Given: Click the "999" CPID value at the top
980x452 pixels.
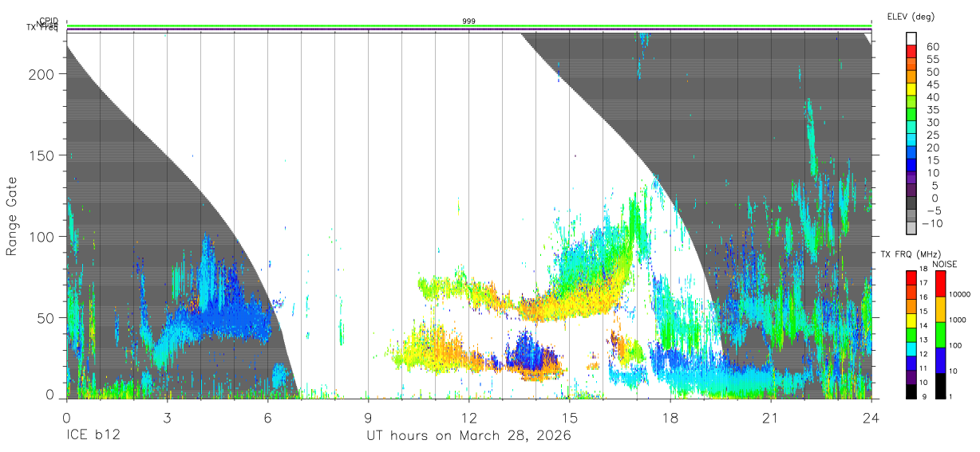Looking at the screenshot, I should coord(469,22).
